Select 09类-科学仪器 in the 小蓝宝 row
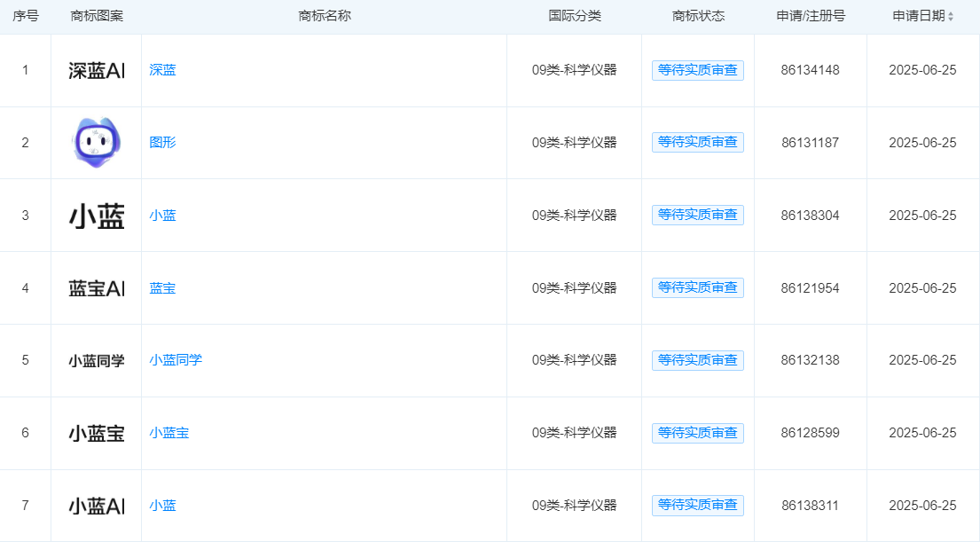Viewport: 980px width, 542px height. [x=575, y=433]
